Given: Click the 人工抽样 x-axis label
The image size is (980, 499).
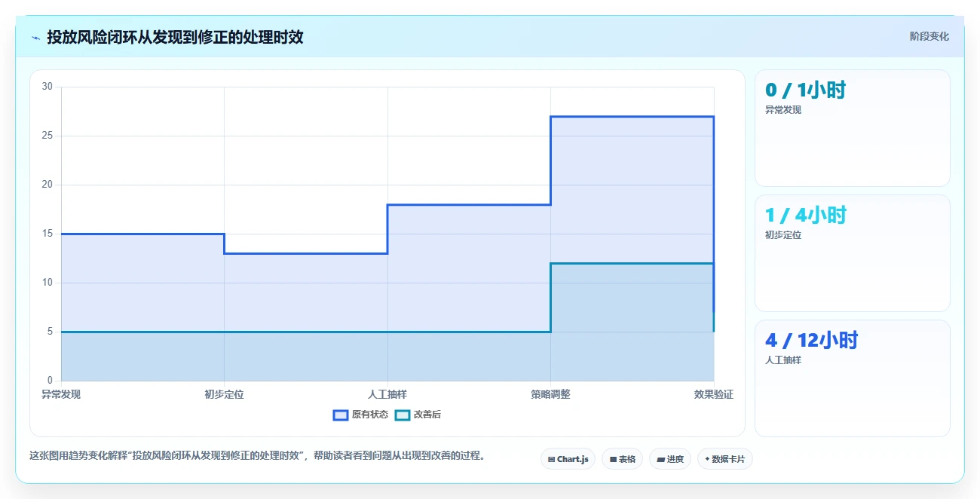Looking at the screenshot, I should (x=387, y=394).
